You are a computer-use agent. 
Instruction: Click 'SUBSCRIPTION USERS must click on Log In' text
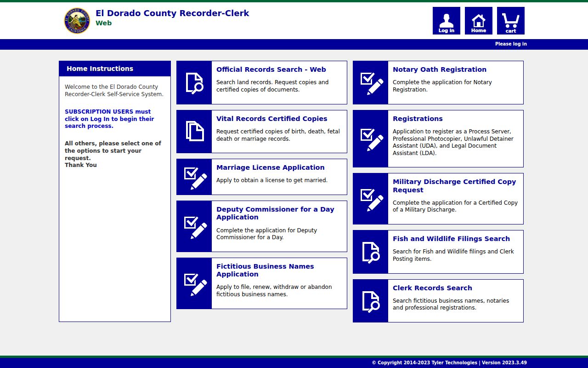[109, 119]
